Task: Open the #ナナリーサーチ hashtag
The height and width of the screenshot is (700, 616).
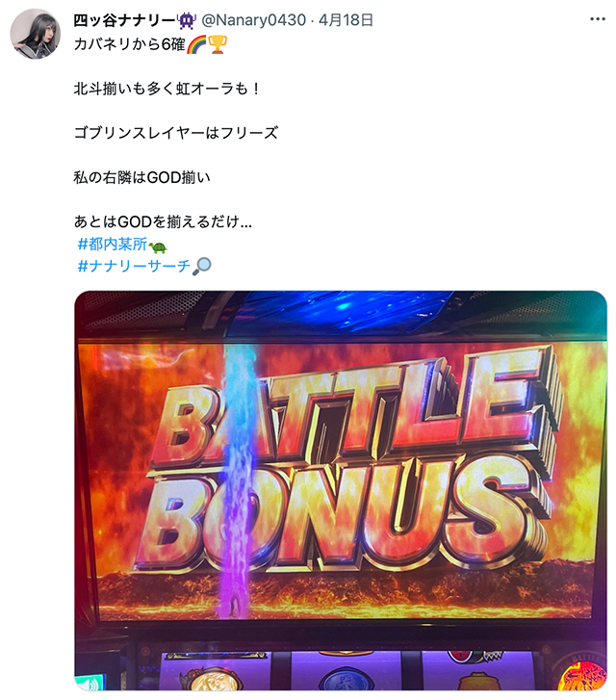Action: coord(134,266)
